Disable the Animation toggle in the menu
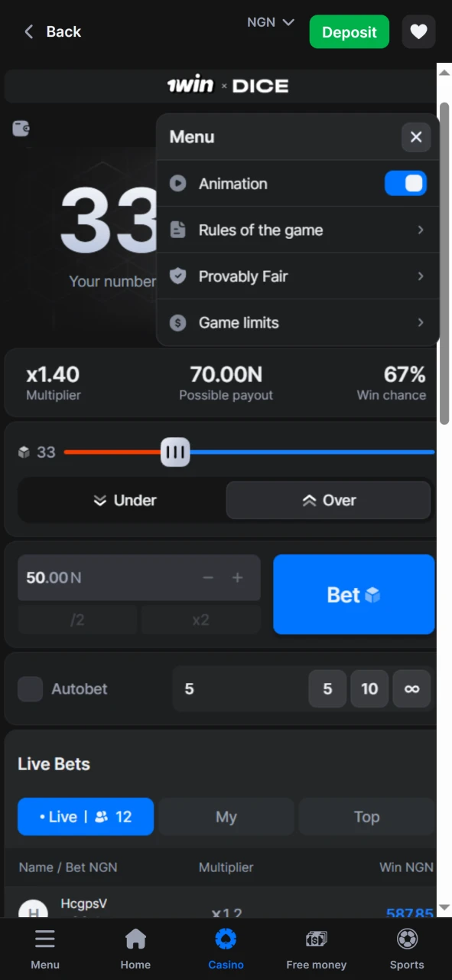The height and width of the screenshot is (980, 452). 405,183
